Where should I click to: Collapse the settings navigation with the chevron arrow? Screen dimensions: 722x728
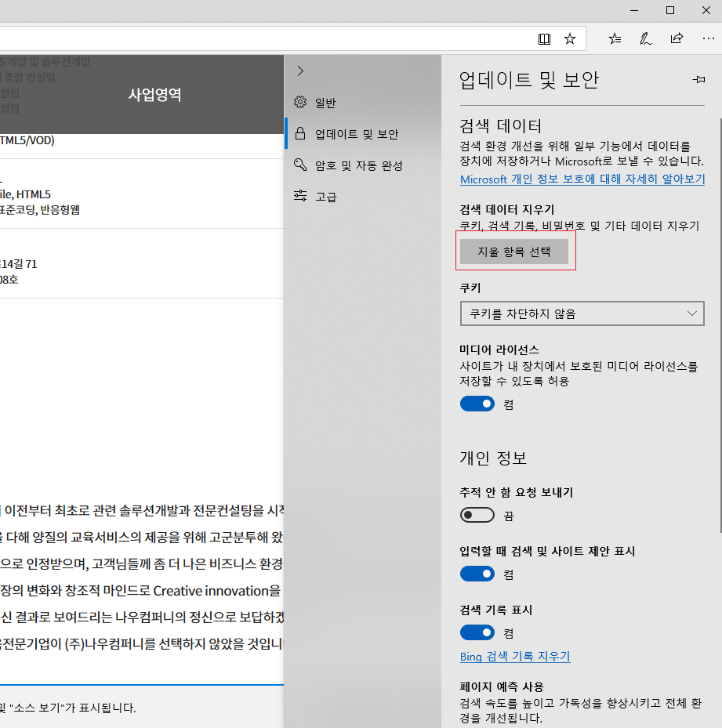[300, 71]
